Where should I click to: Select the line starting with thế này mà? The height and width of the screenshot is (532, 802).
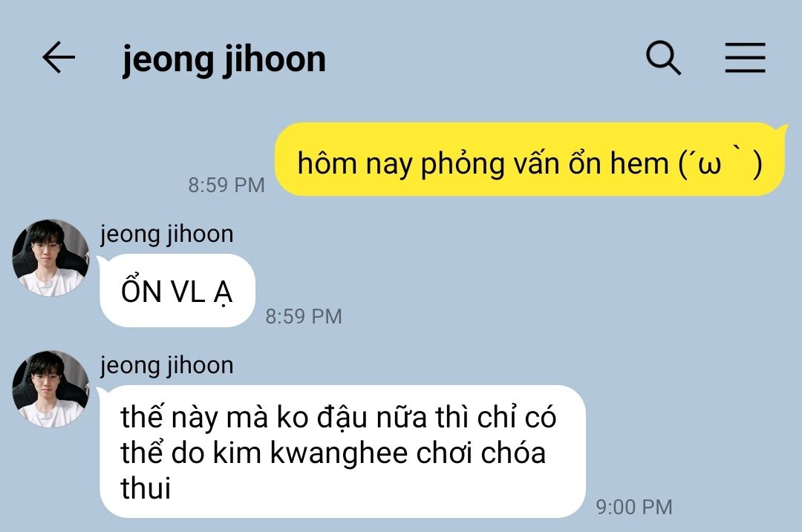(x=339, y=417)
